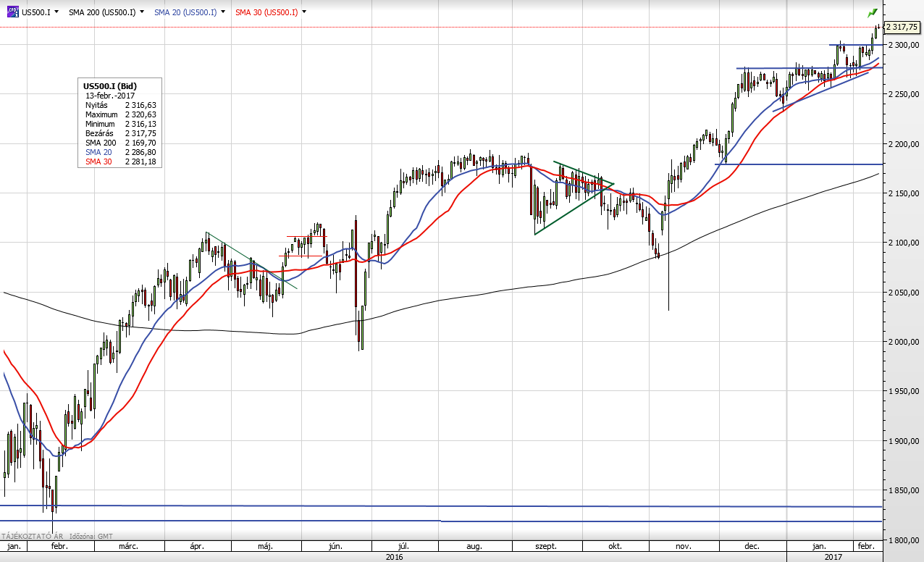Viewport: 924px width, 562px height.
Task: Click the 2 100,00 price axis label
Action: pos(904,243)
